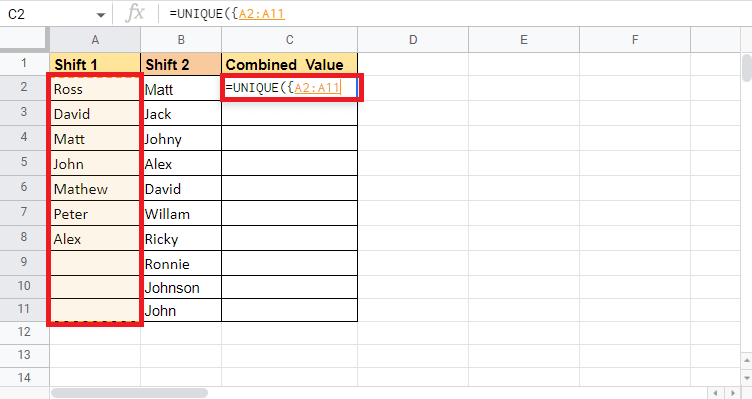752x399 pixels.
Task: Select row 12 header
Action: coord(24,332)
